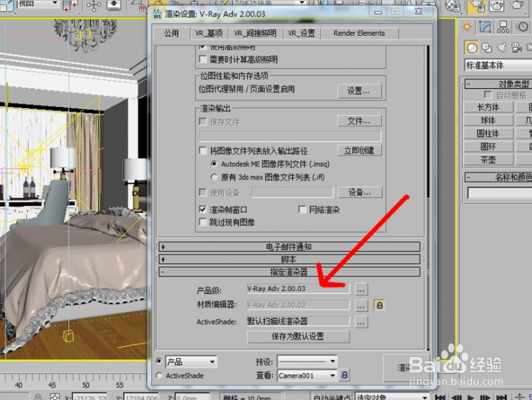532x400 pixels.
Task: Collapse the 对象类型 rollout
Action: coord(498,84)
